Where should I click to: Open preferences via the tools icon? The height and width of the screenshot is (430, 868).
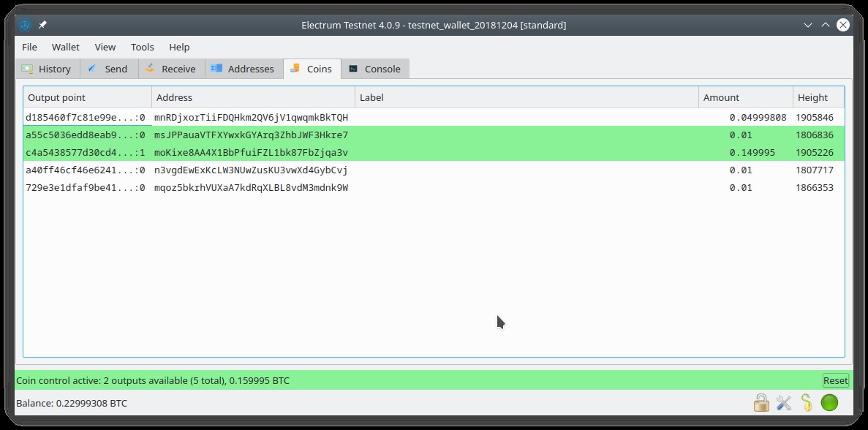coord(784,403)
